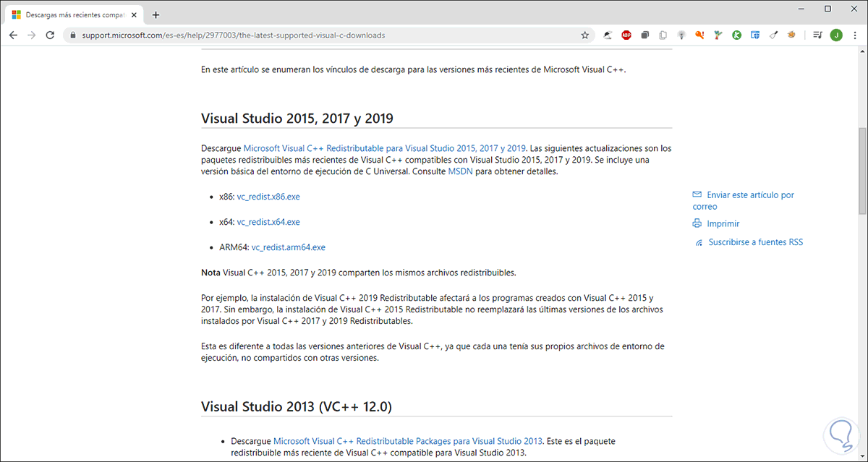Screen dimensions: 868x462
Task: Close the Descargas más recientes tab
Action: (x=135, y=14)
